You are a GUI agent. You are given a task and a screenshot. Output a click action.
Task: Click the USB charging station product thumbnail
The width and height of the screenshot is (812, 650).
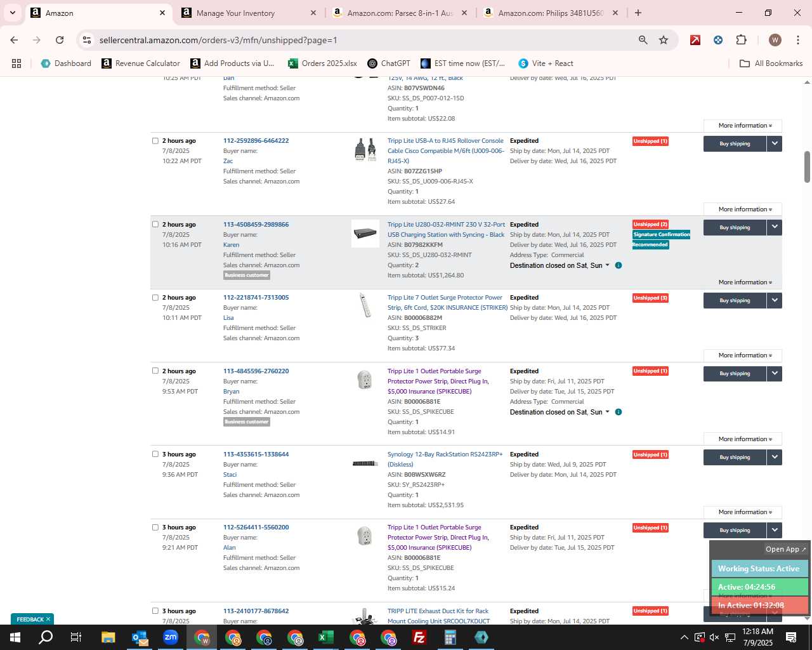(365, 234)
